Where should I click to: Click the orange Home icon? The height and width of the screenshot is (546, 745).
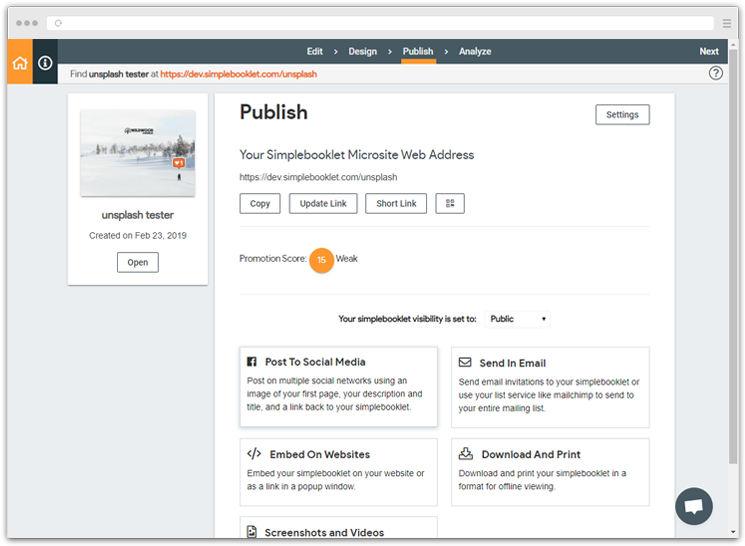[x=20, y=63]
